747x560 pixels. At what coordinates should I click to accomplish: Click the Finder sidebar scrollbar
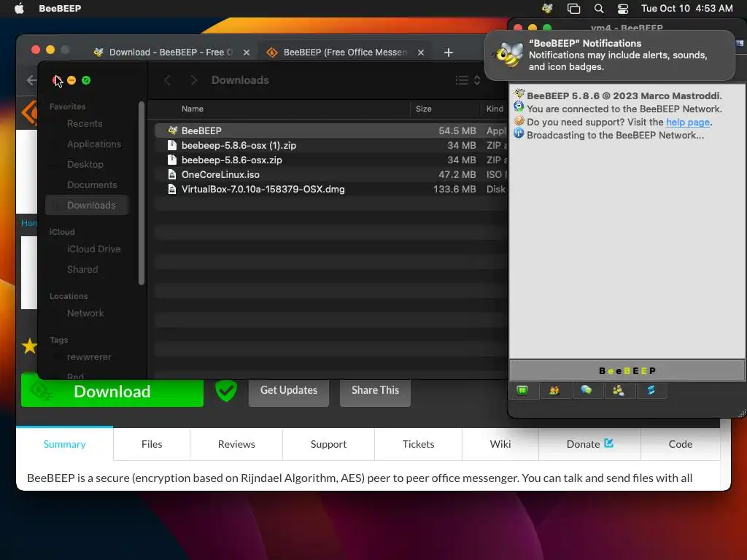(x=142, y=193)
